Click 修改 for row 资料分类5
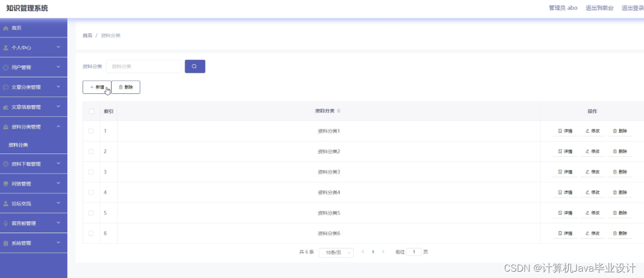Screen dimensions: 644x278 [592, 213]
